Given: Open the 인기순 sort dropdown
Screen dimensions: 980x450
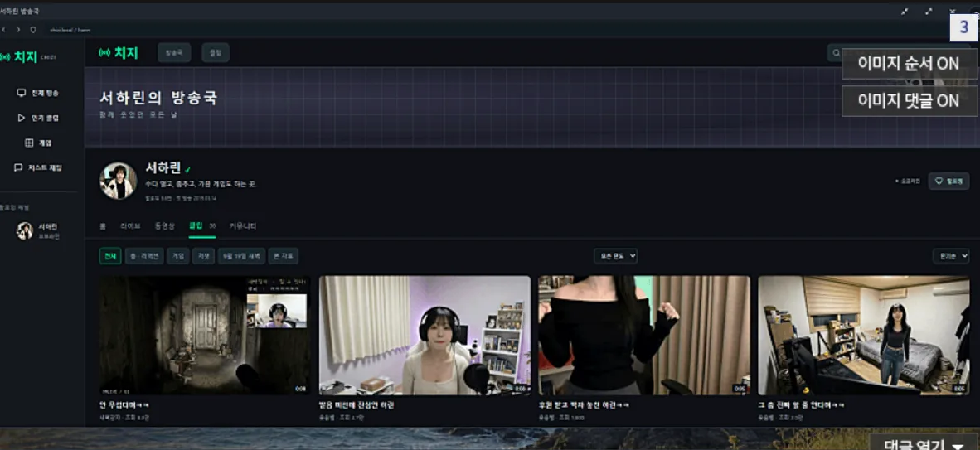Looking at the screenshot, I should pyautogui.click(x=951, y=255).
